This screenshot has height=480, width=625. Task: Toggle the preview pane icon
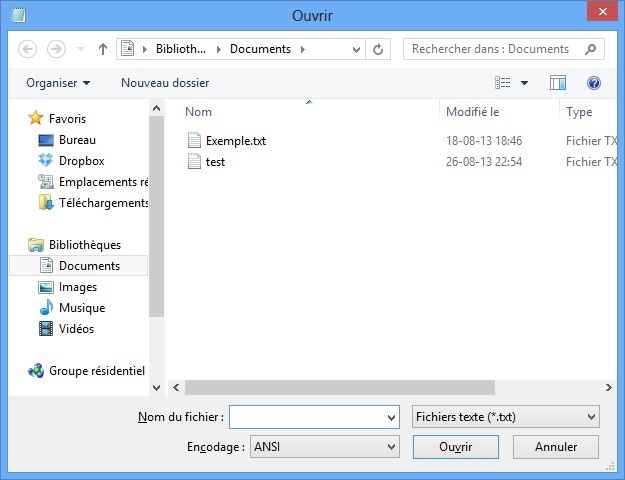point(558,83)
